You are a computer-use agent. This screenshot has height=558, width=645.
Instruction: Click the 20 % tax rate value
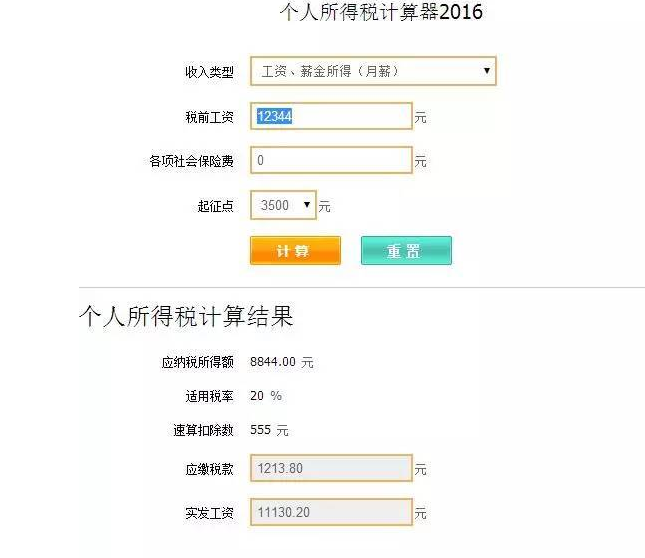266,396
